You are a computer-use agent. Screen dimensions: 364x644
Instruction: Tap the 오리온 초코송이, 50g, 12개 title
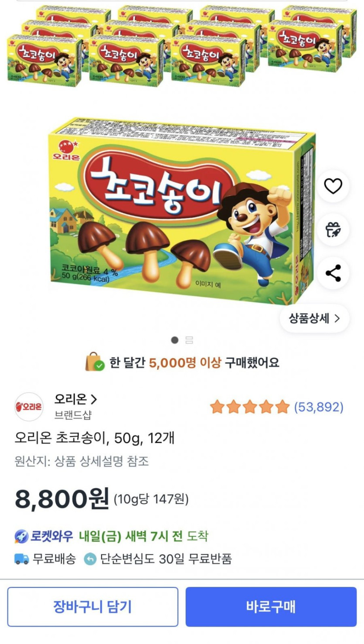[x=95, y=437]
